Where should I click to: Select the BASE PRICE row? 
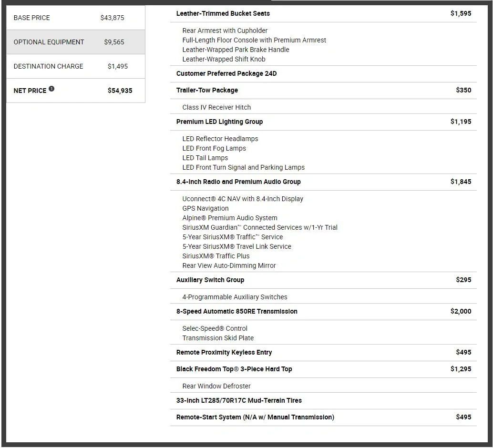76,18
